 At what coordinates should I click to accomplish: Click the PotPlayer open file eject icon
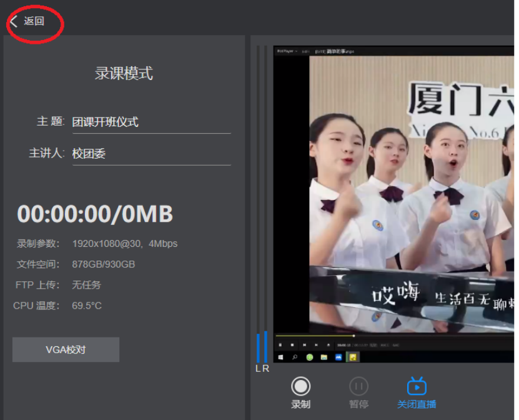point(328,344)
